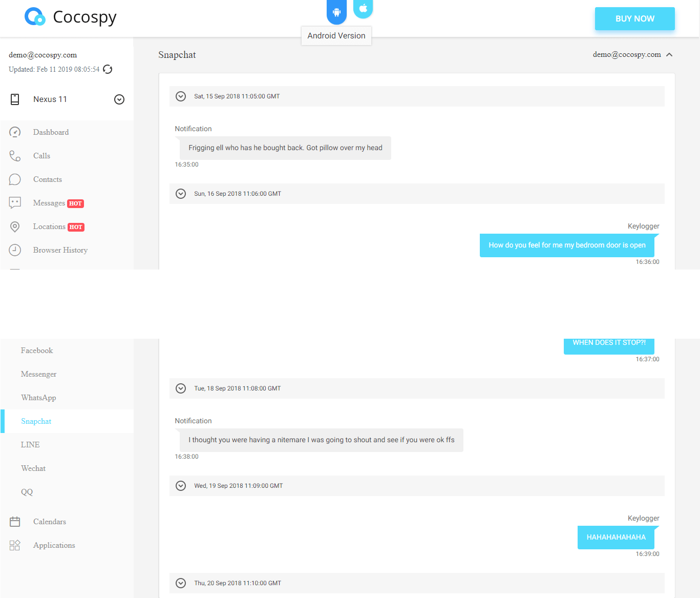Collapse the Thu, 20 Sep 2018 conversation

point(181,583)
